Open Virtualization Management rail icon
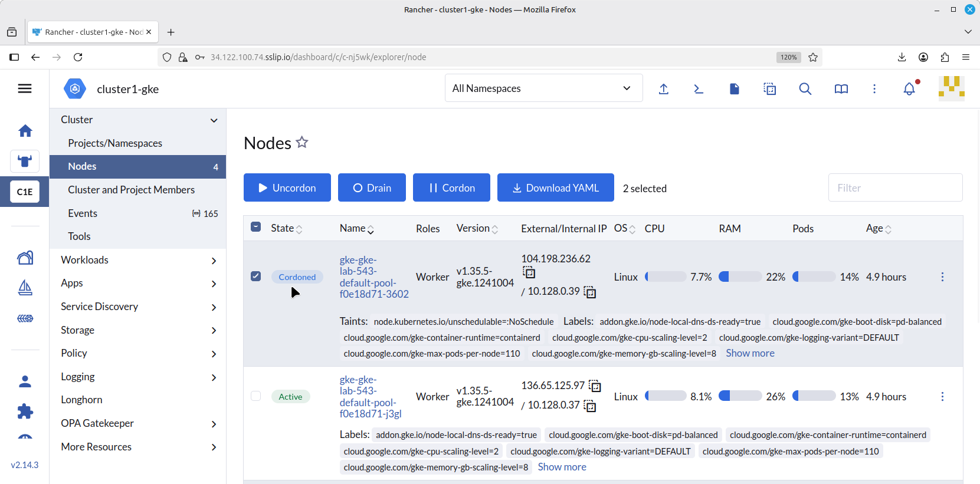 25,318
